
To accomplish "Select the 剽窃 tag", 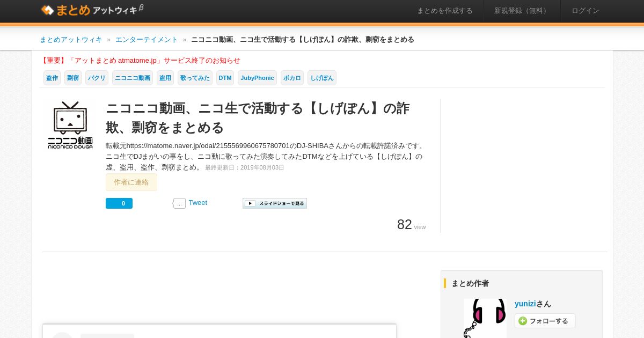I will [x=73, y=78].
